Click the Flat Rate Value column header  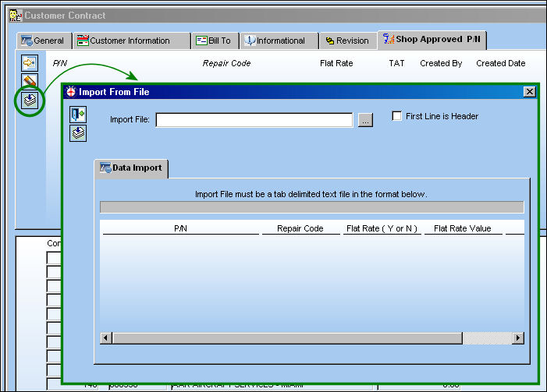[x=463, y=228]
